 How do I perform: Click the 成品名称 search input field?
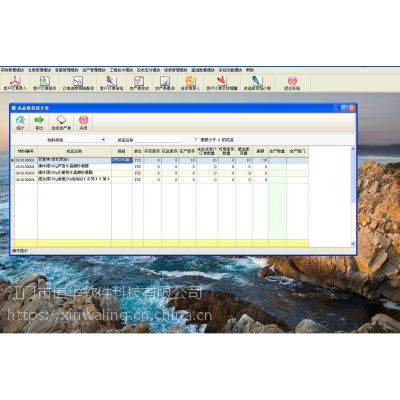159,140
